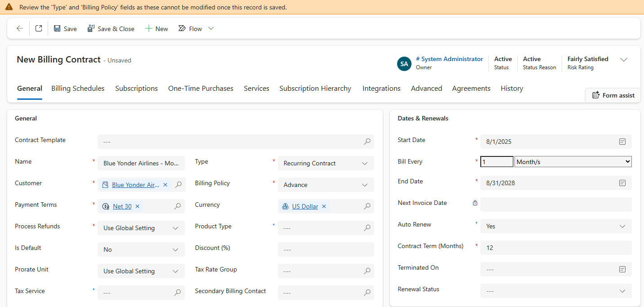
Task: Open the History tab
Action: pos(512,89)
